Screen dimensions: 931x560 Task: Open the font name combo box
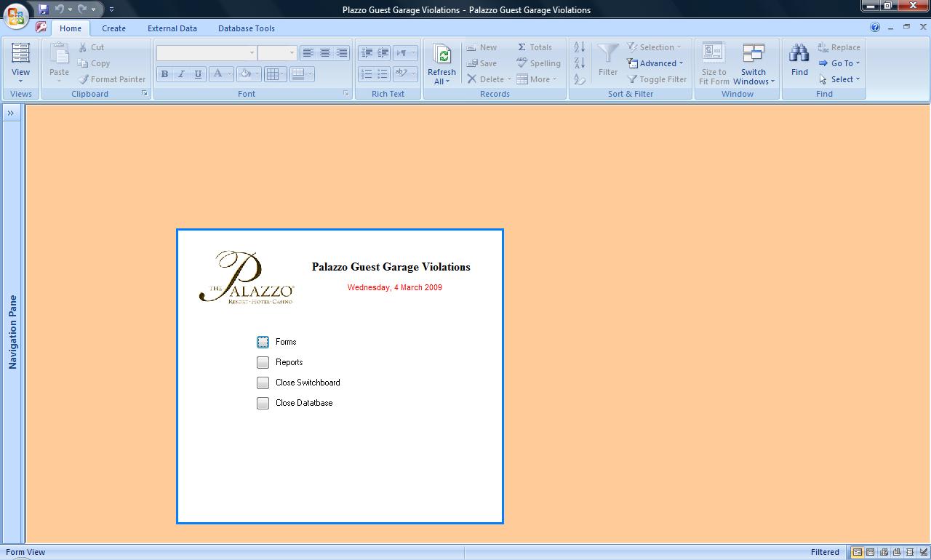pos(207,52)
